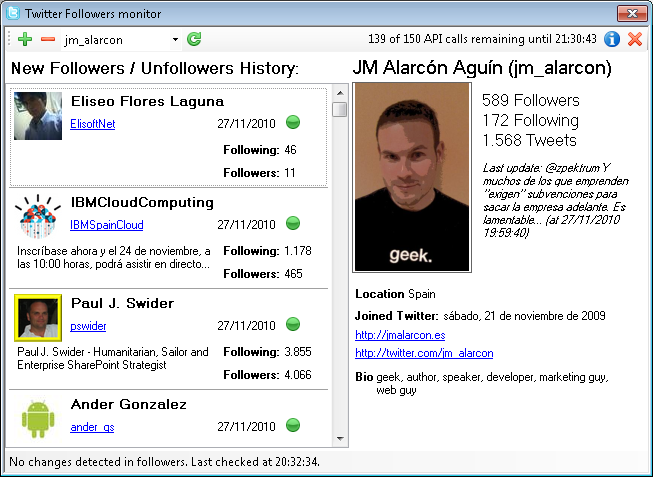Click 'Following: 3.855' in Paul J. Swider entry
This screenshot has height=477, width=653.
(267, 352)
